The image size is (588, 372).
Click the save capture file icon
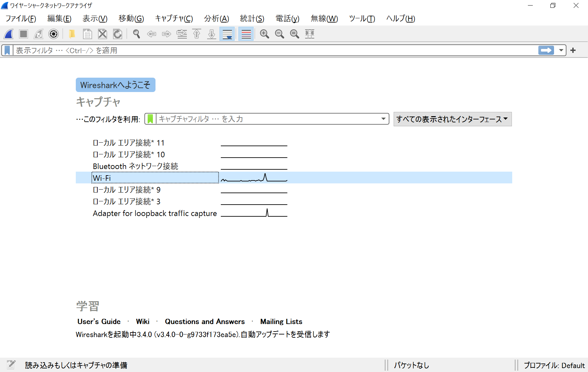pyautogui.click(x=87, y=34)
